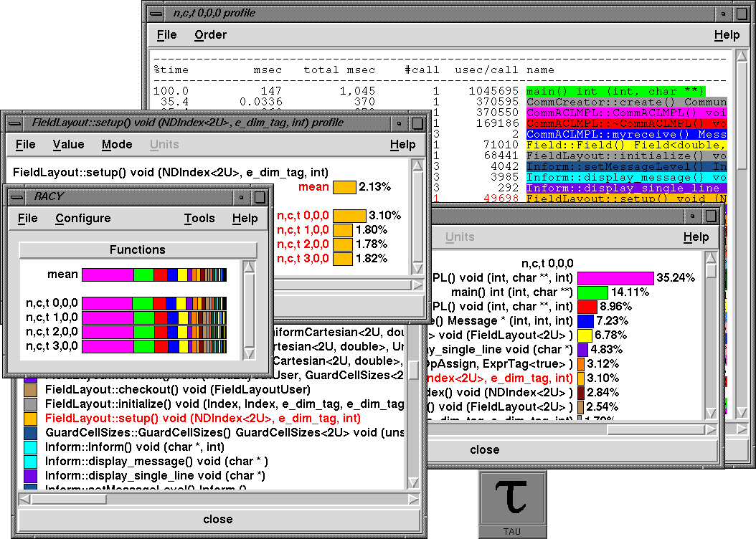Click cyan swatch next to Inform::Inform()
Viewport: 756px width, 539px height.
(30, 447)
